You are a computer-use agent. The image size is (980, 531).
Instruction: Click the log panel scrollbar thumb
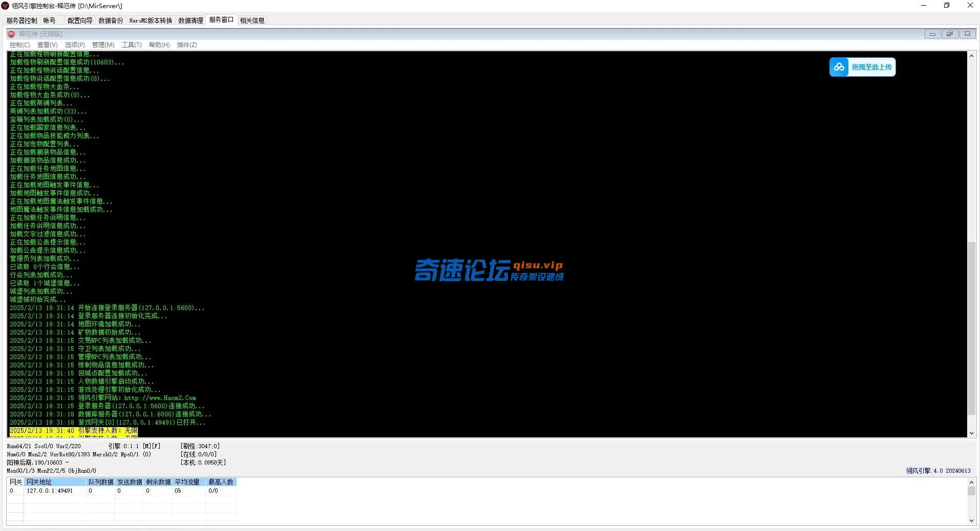click(971, 328)
